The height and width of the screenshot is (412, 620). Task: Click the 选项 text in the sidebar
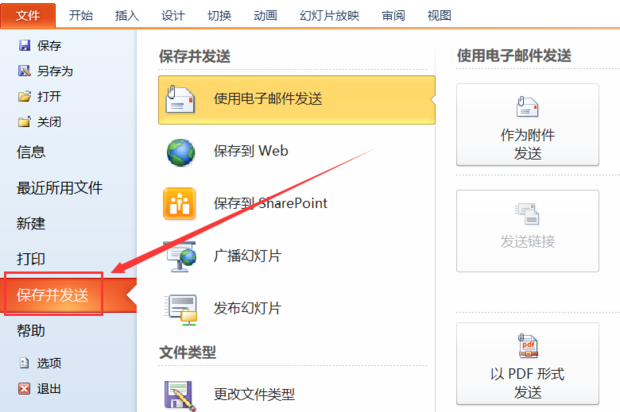49,363
